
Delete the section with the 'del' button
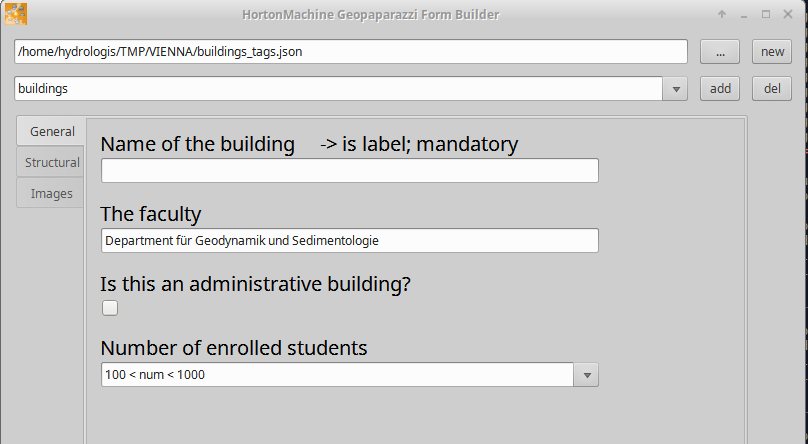tap(772, 89)
